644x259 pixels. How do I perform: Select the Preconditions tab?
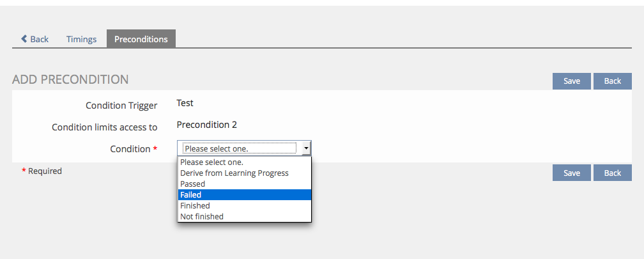click(141, 39)
